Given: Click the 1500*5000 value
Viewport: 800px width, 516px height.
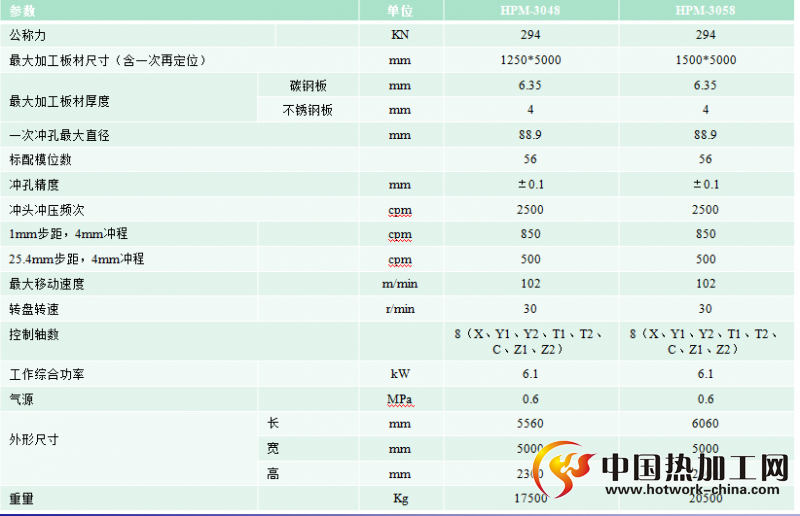Looking at the screenshot, I should pos(706,60).
